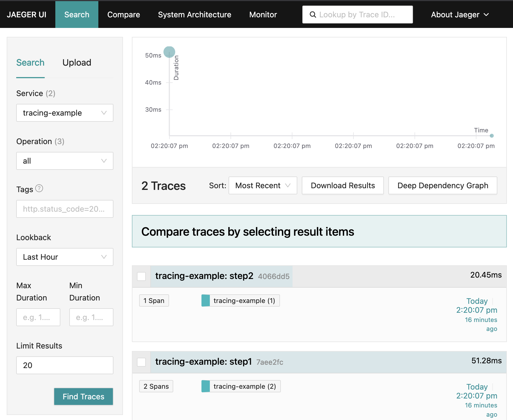Click the Download Results button
This screenshot has width=513, height=420.
coord(343,185)
